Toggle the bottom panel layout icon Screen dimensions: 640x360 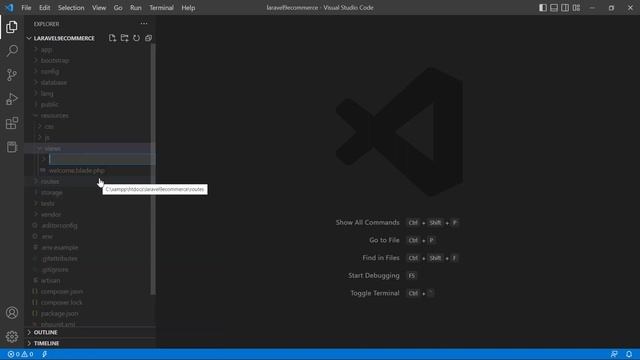pos(554,8)
